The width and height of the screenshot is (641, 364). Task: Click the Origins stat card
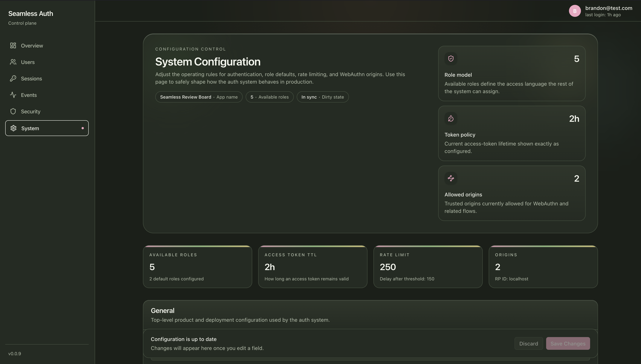(543, 267)
